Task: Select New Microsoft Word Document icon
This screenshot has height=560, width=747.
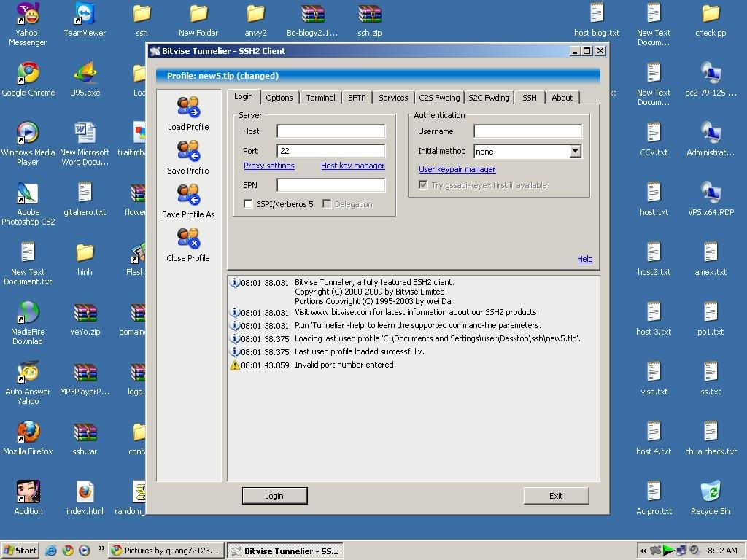Action: point(85,144)
